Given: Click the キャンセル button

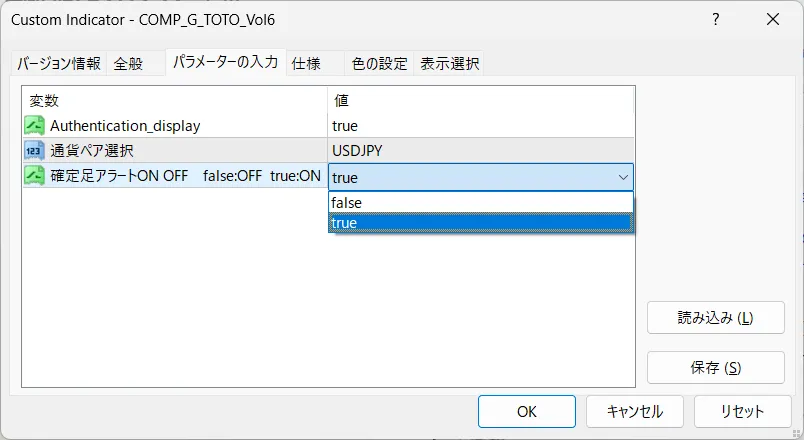Looking at the screenshot, I should pos(635,411).
